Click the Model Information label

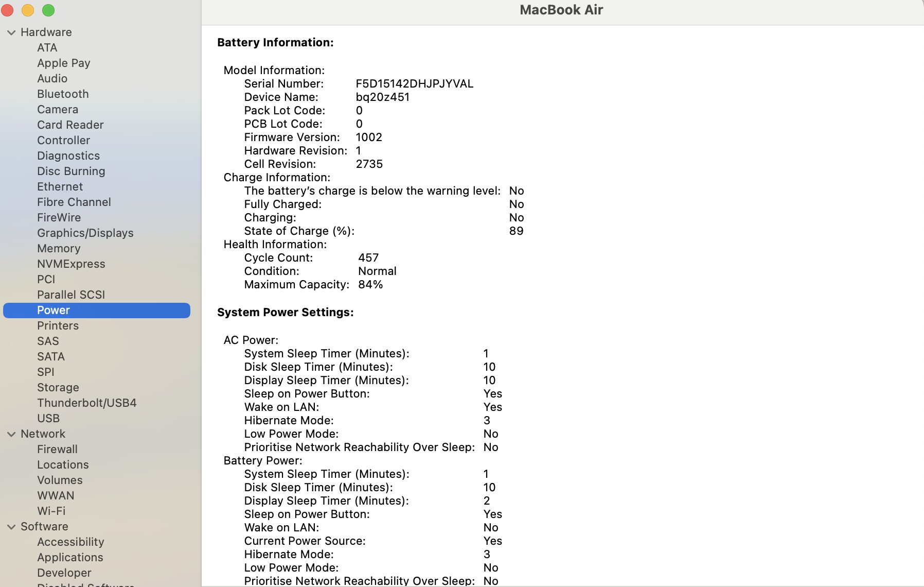274,70
